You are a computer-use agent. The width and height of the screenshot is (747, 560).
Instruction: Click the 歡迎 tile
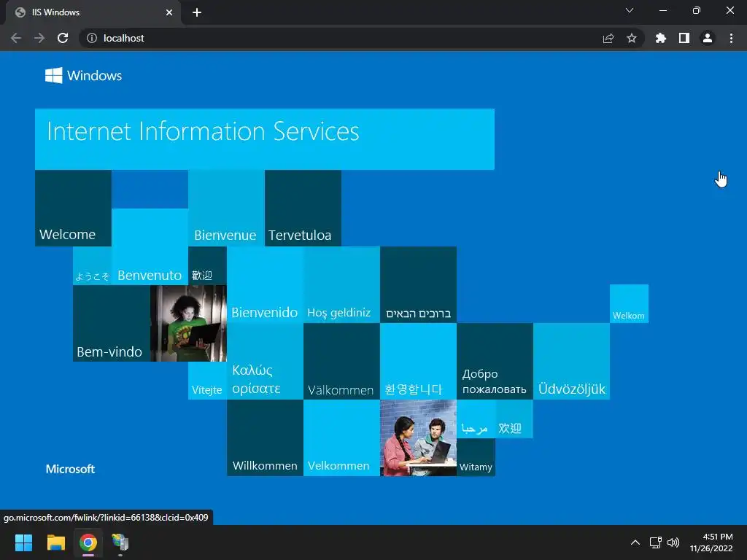coord(207,265)
